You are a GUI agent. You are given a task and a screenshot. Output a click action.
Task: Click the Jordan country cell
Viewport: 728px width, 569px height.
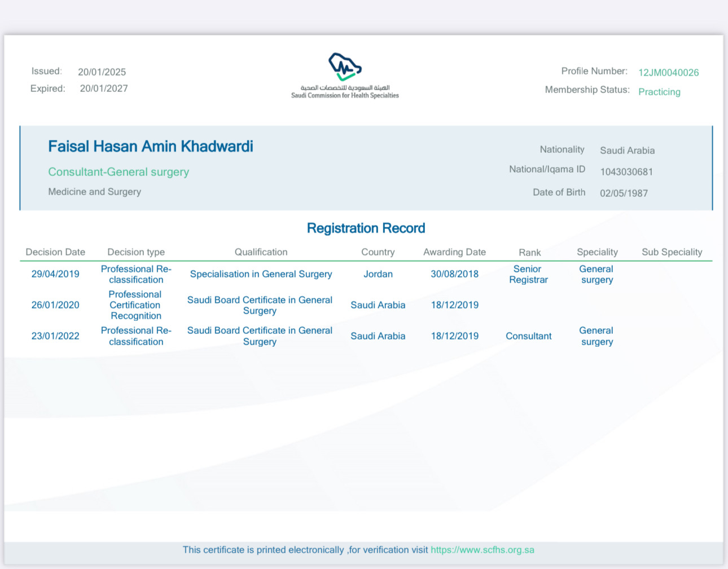(x=378, y=274)
